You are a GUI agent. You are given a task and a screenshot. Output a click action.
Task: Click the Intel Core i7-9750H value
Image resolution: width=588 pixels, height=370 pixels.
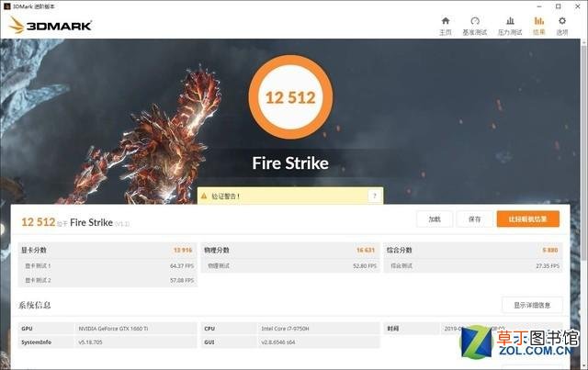[x=285, y=329]
